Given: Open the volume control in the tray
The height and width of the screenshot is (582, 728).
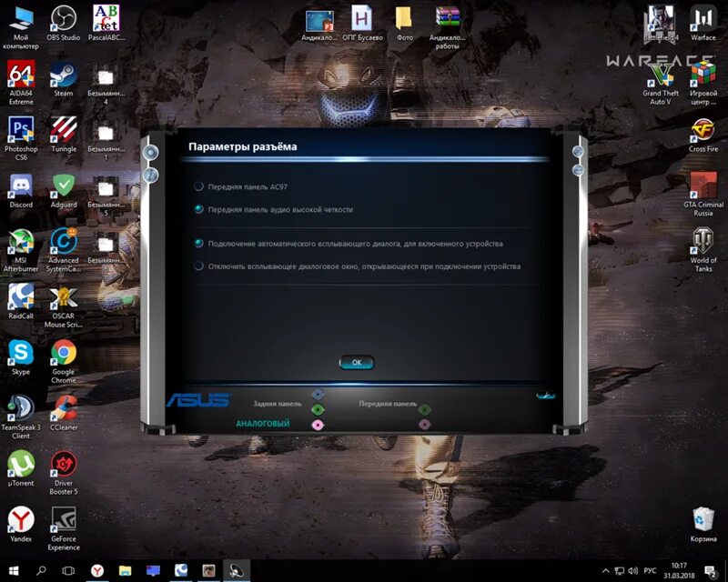Looking at the screenshot, I should [x=632, y=570].
